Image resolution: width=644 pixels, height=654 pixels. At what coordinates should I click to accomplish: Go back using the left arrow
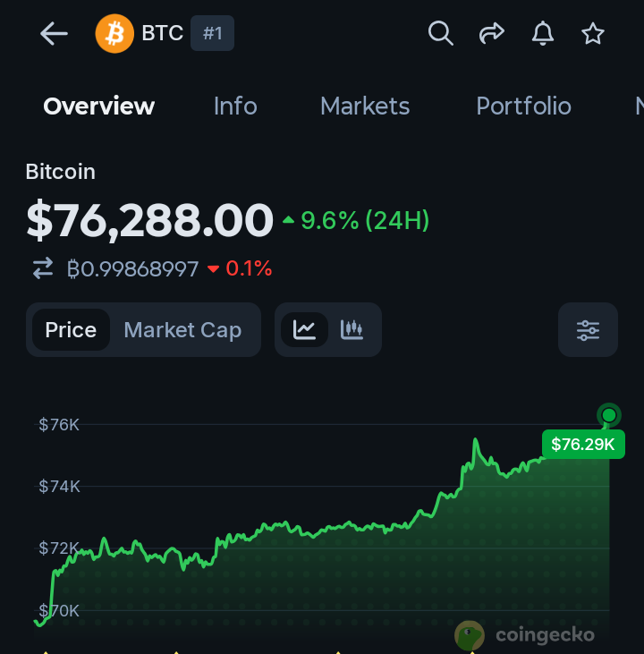click(x=54, y=33)
